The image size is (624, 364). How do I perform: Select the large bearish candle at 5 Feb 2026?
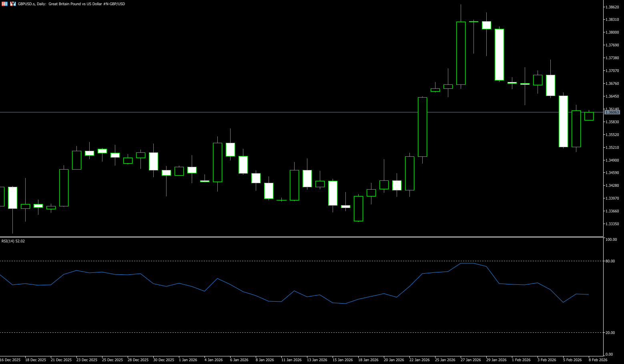[563, 121]
